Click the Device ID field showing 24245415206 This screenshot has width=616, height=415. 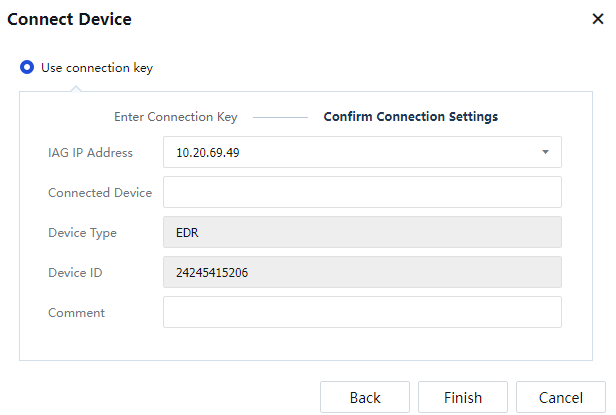(x=362, y=272)
